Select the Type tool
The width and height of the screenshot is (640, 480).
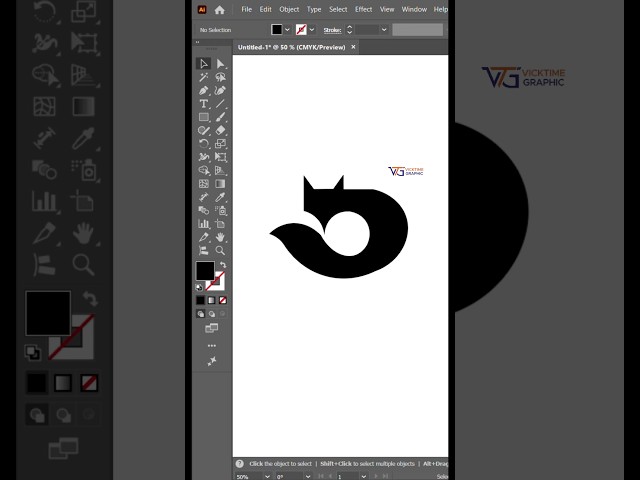coord(204,104)
